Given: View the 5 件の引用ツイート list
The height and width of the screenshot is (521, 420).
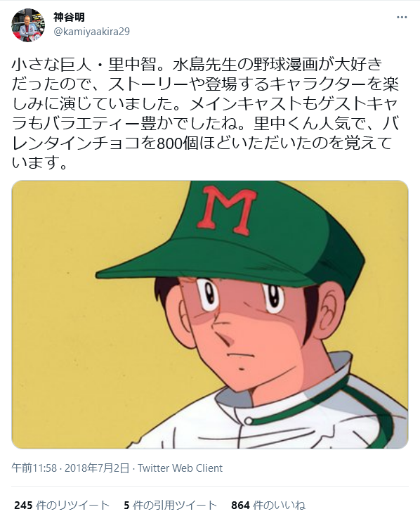Looking at the screenshot, I should 171,506.
